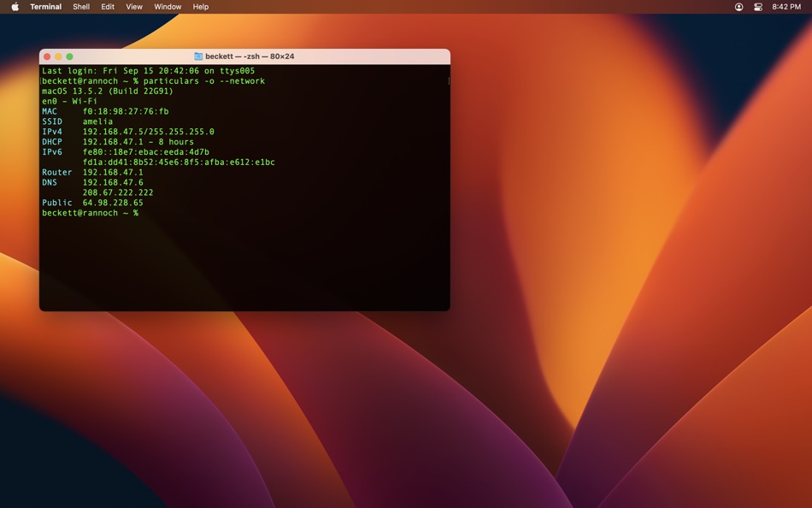Click the IPv6 label
The image size is (812, 508).
(52, 152)
